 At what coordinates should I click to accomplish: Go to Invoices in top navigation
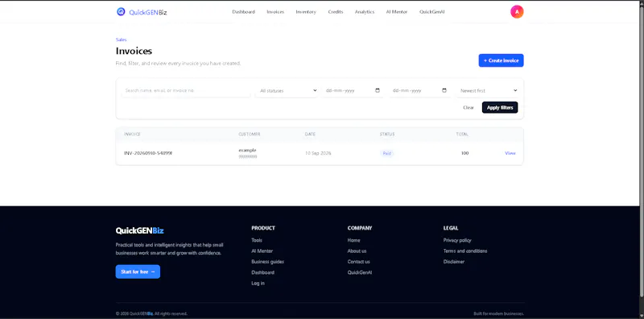[275, 12]
